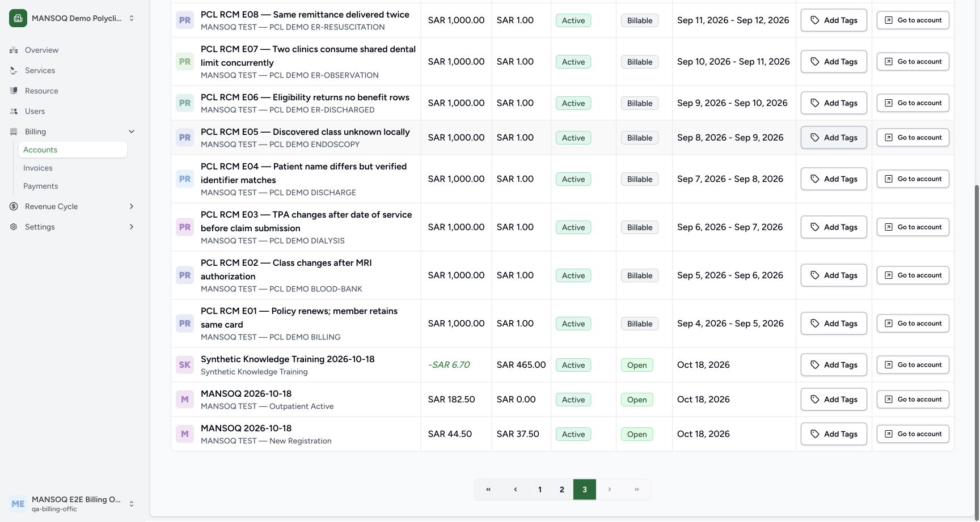Add Tags to PCL RCM E06 account
The height and width of the screenshot is (522, 980).
pos(834,103)
